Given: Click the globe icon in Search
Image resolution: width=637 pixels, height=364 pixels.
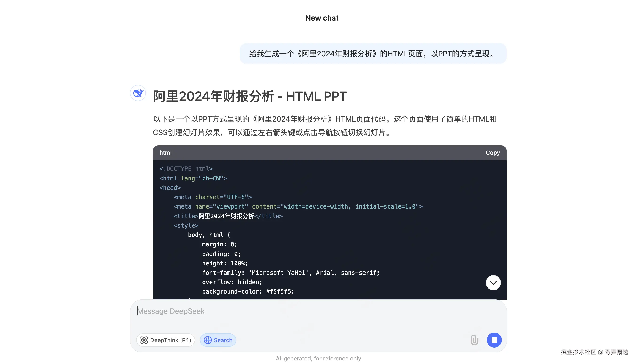Looking at the screenshot, I should [208, 340].
